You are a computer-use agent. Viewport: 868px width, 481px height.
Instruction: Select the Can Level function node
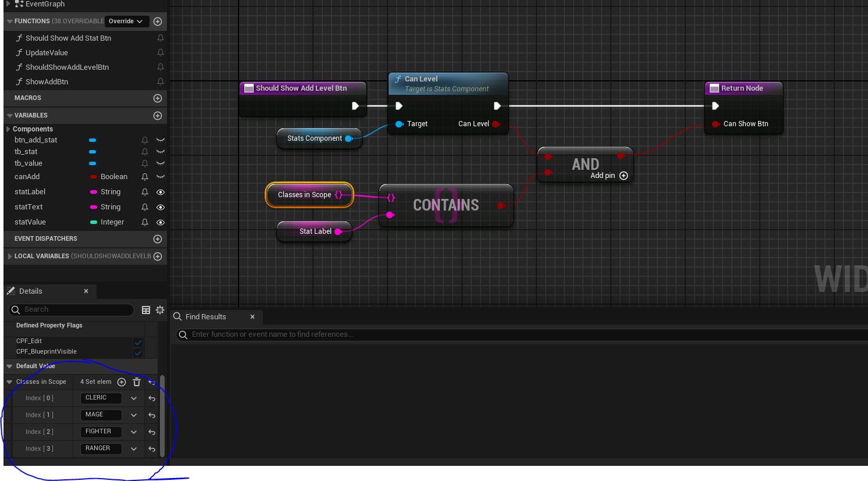[448, 103]
